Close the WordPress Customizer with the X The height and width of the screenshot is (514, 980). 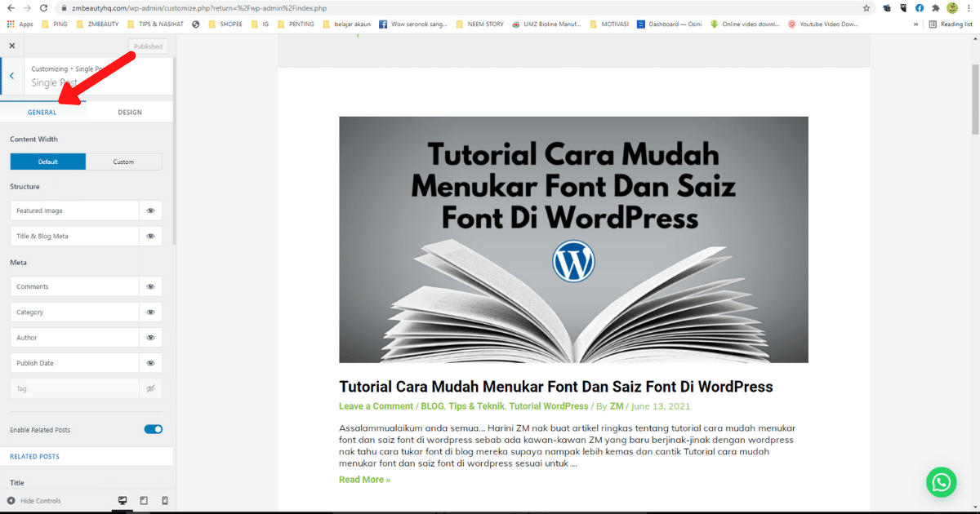click(11, 46)
